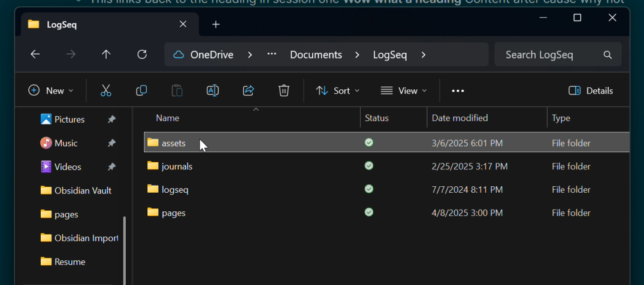644x285 pixels.
Task: Select the pages folder in file list
Action: click(x=386, y=213)
